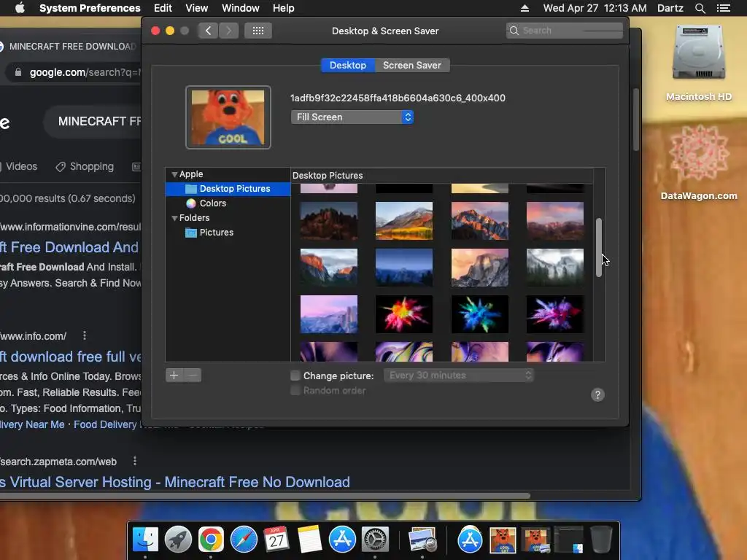Click Food Delivery link in Chrome
This screenshot has height=560, width=747.
coord(105,424)
